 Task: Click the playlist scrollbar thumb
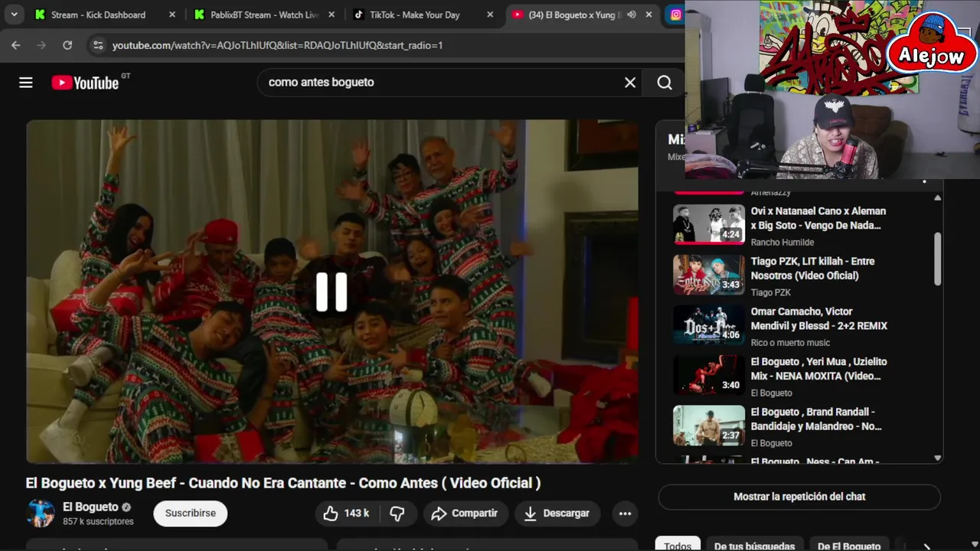937,259
